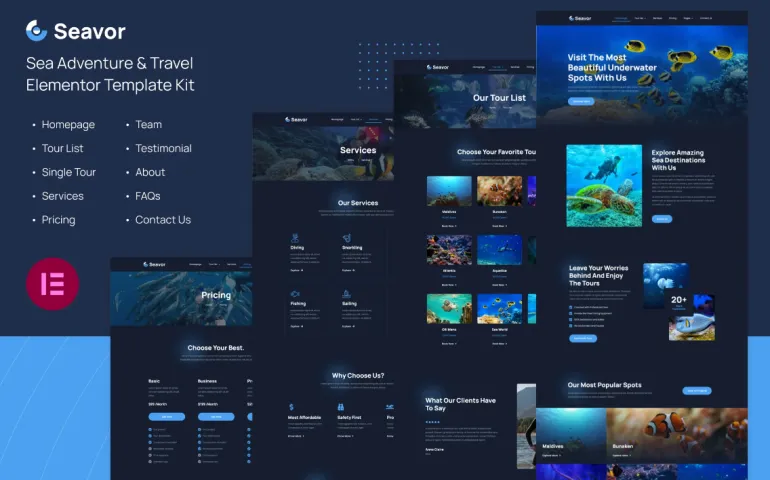Viewport: 770px width, 480px height.
Task: Open Homepage in the home page navbar
Action: 621,18
